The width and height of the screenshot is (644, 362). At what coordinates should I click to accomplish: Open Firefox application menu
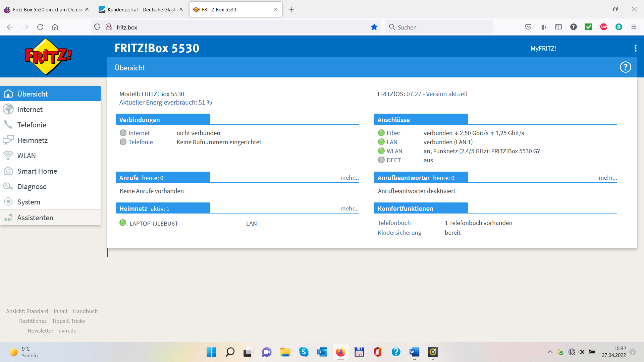(634, 27)
